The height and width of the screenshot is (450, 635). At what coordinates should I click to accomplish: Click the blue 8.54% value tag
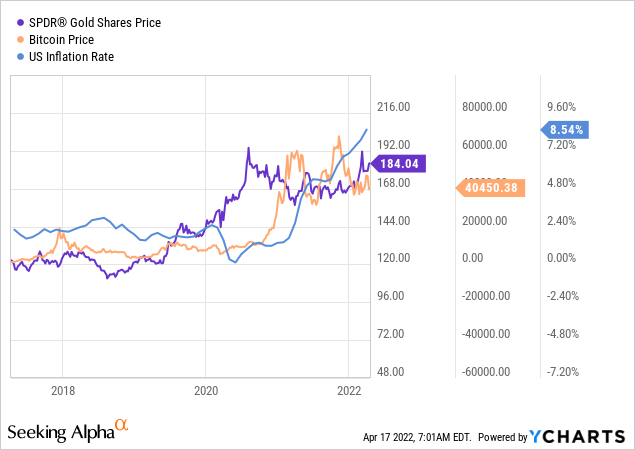[568, 129]
